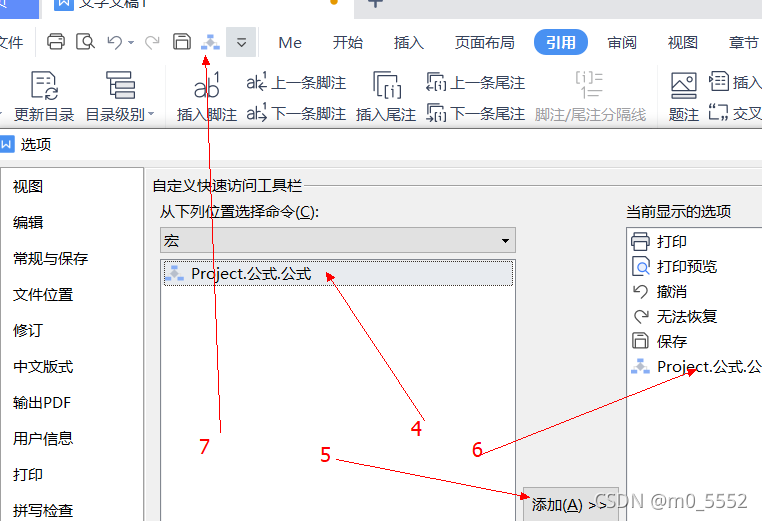The image size is (762, 521).
Task: Switch to the 插入 tab
Action: click(x=409, y=43)
